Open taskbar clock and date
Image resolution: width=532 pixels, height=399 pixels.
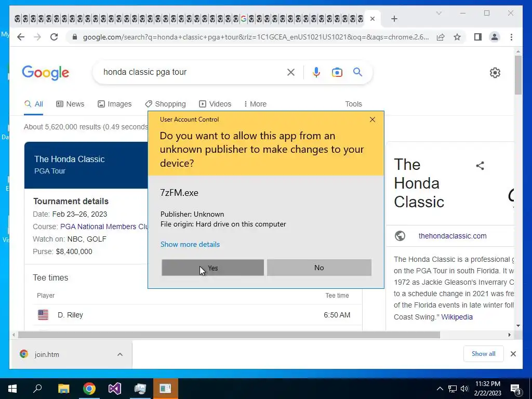[487, 389]
